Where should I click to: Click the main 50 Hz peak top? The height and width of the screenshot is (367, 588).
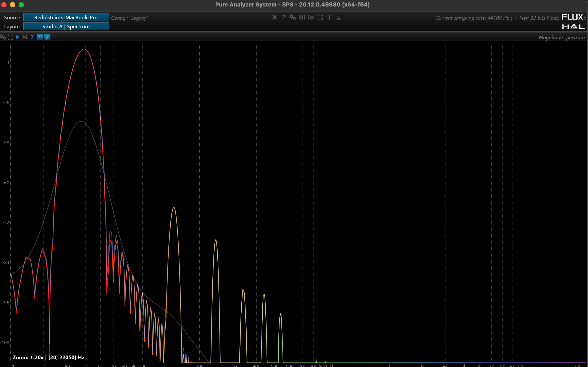[84, 49]
